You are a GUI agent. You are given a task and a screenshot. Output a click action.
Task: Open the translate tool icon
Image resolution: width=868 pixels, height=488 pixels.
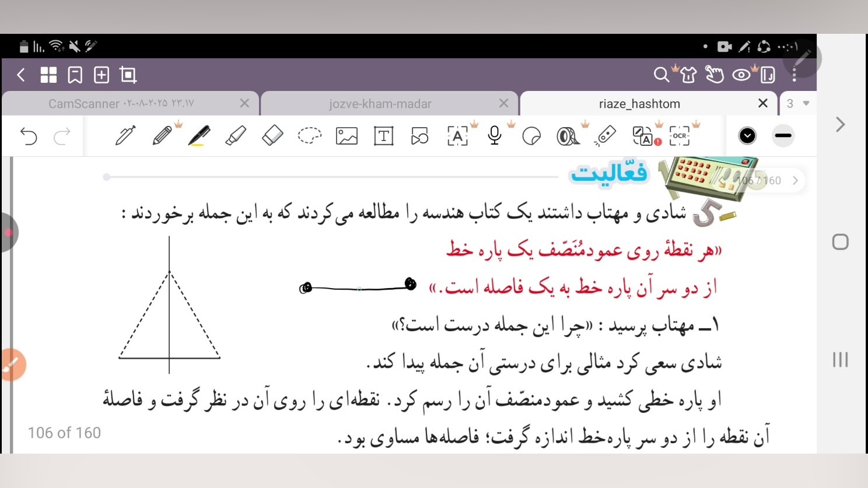tap(643, 136)
